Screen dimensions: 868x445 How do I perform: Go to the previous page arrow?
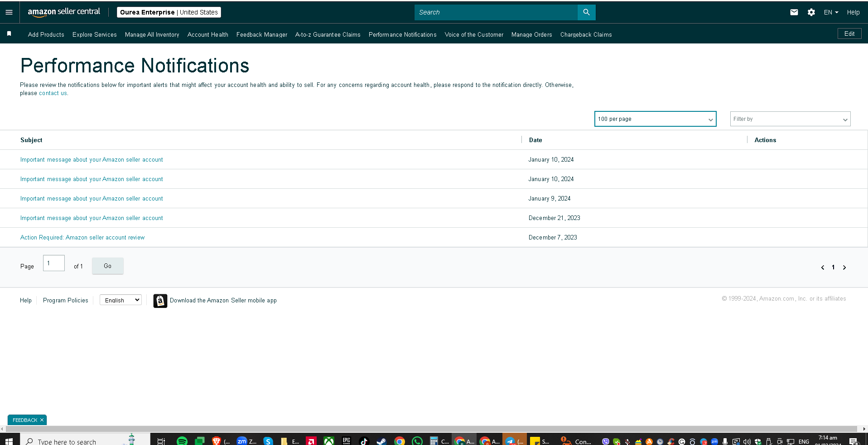(823, 268)
